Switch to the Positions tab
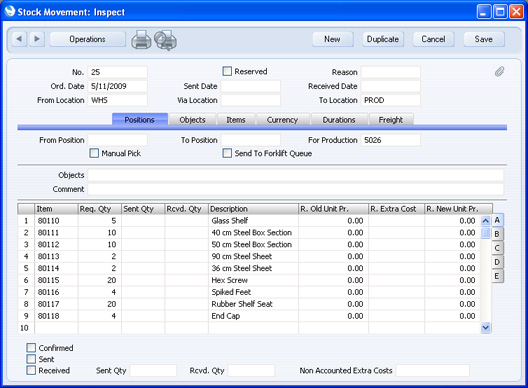528x388 pixels. pos(140,120)
